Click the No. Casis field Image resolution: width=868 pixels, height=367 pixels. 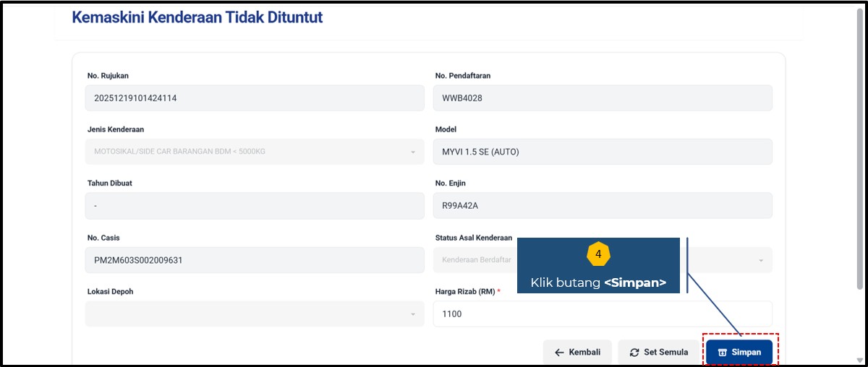254,260
